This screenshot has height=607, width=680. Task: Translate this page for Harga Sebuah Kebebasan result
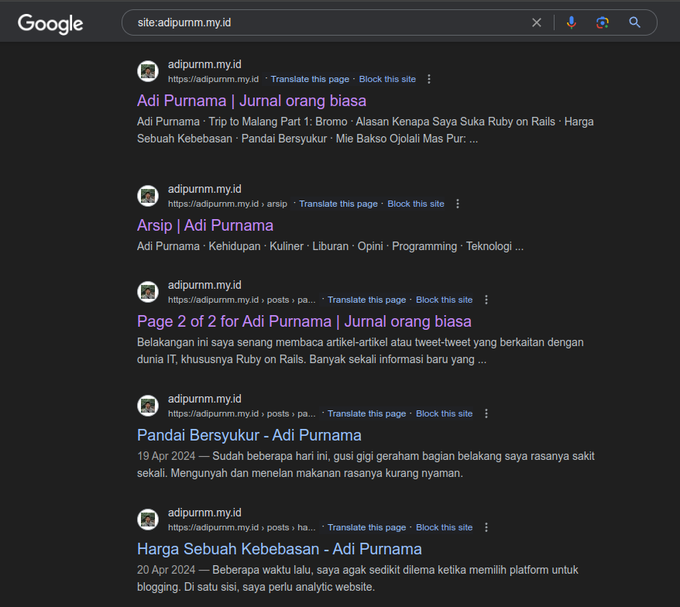pos(367,528)
